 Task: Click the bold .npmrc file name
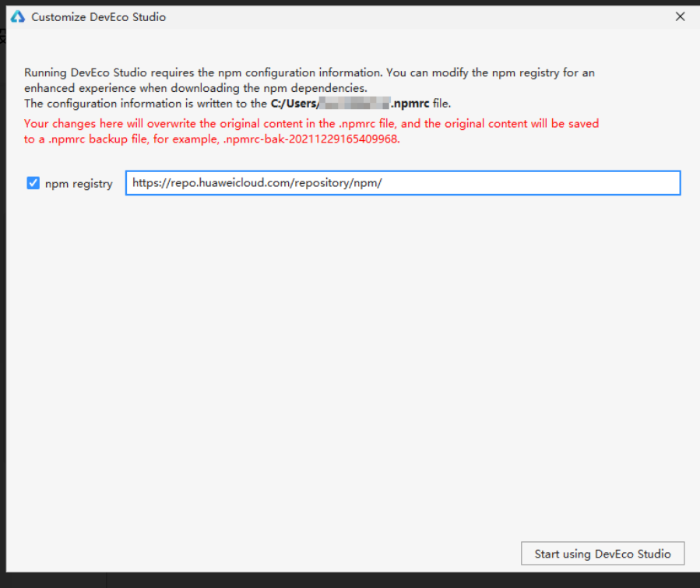410,104
